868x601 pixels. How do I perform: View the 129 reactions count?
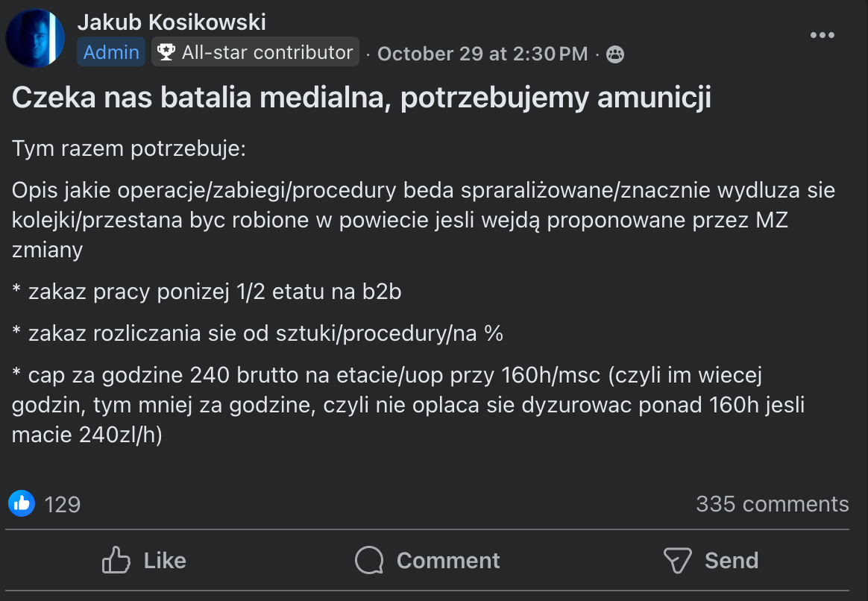click(63, 505)
